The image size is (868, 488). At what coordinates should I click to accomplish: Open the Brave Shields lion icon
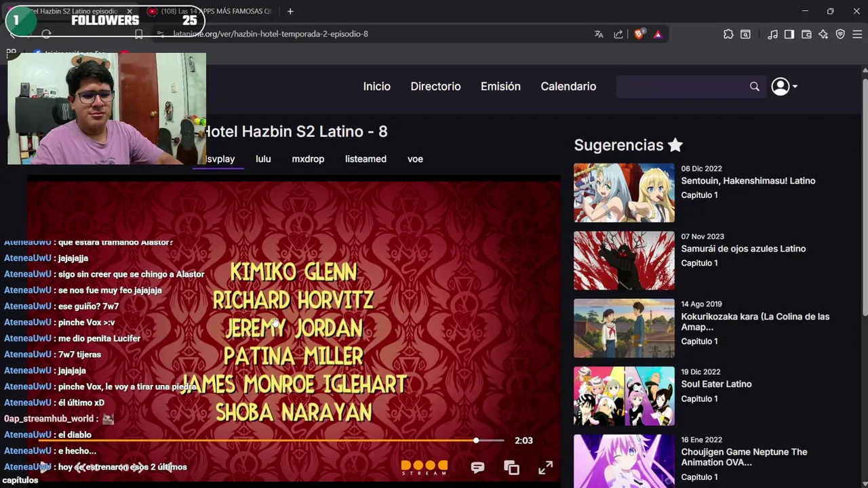(x=638, y=34)
